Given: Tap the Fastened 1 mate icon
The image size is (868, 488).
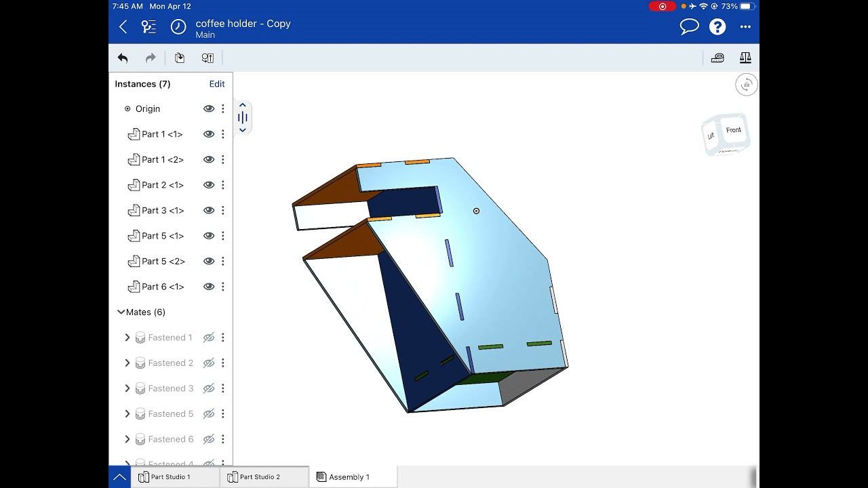Looking at the screenshot, I should [x=140, y=338].
